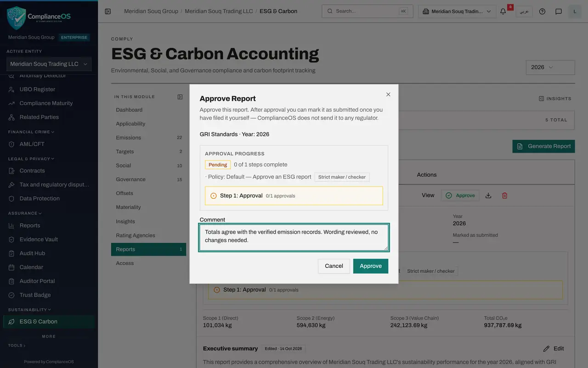Expand the Tools section

coord(17,345)
